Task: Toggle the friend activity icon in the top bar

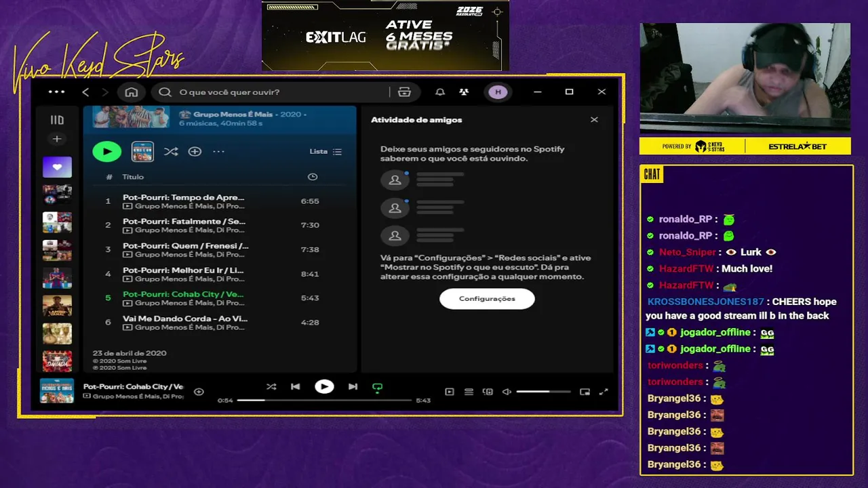Action: (x=464, y=92)
